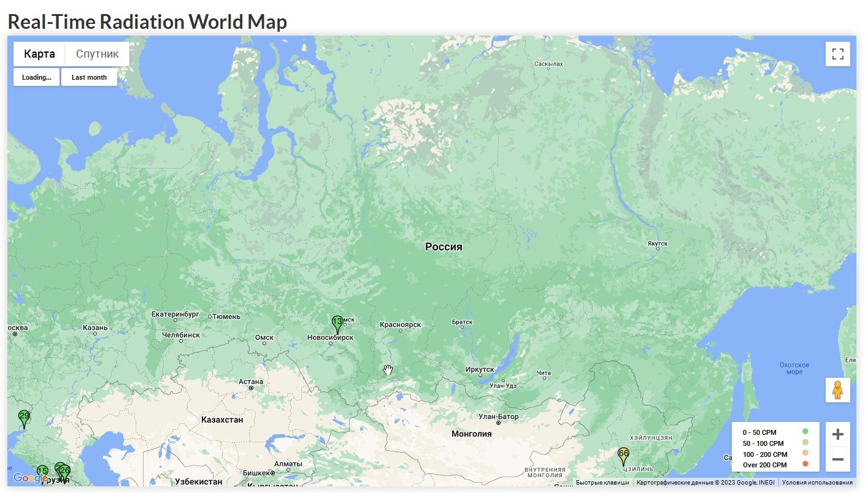Click the Внутренняя Монголия region label
Viewport: 868px width, 498px height.
tap(545, 472)
